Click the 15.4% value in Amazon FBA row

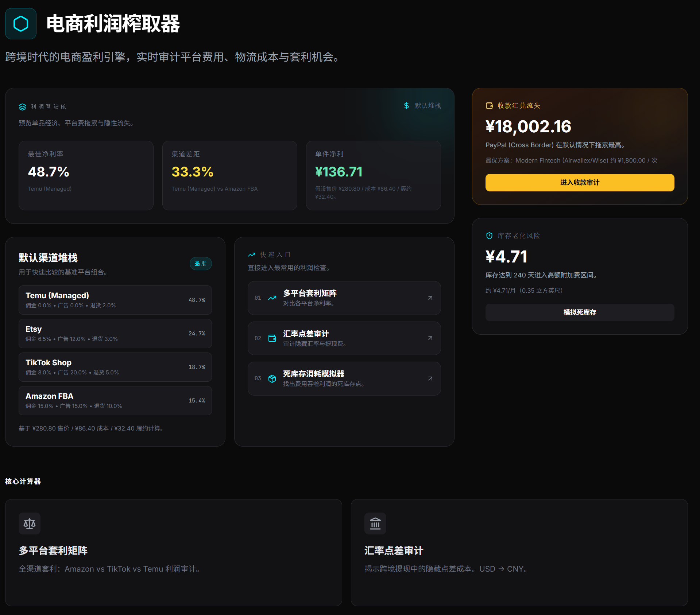[197, 401]
